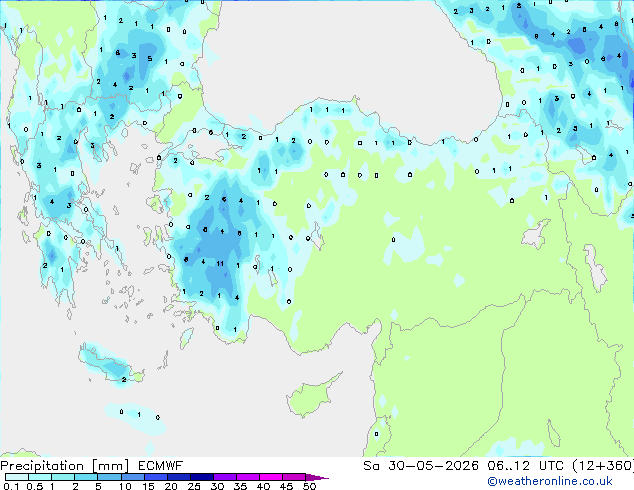Image resolution: width=634 pixels, height=490 pixels.
Task: Click the '06..12 UTC' time range text
Action: pyautogui.click(x=525, y=466)
